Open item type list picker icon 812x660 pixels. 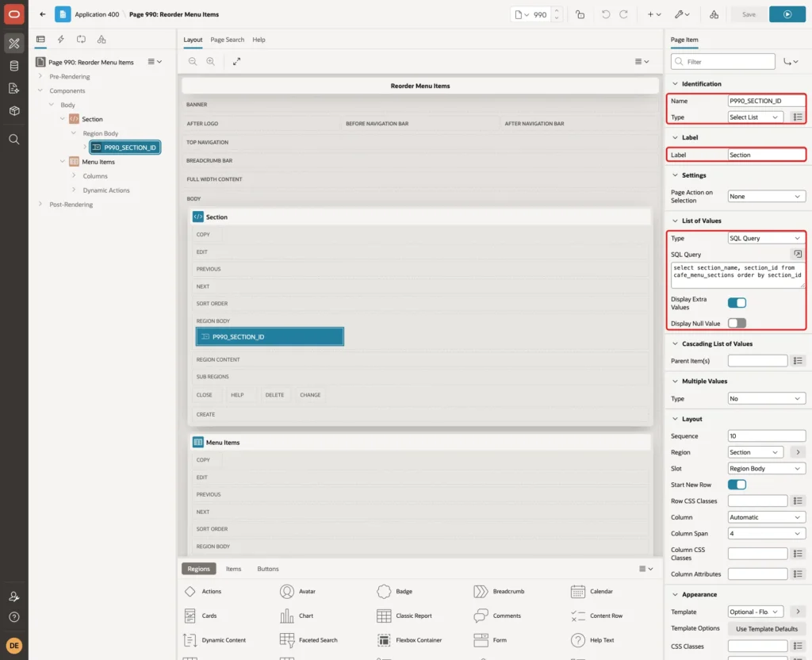point(798,117)
